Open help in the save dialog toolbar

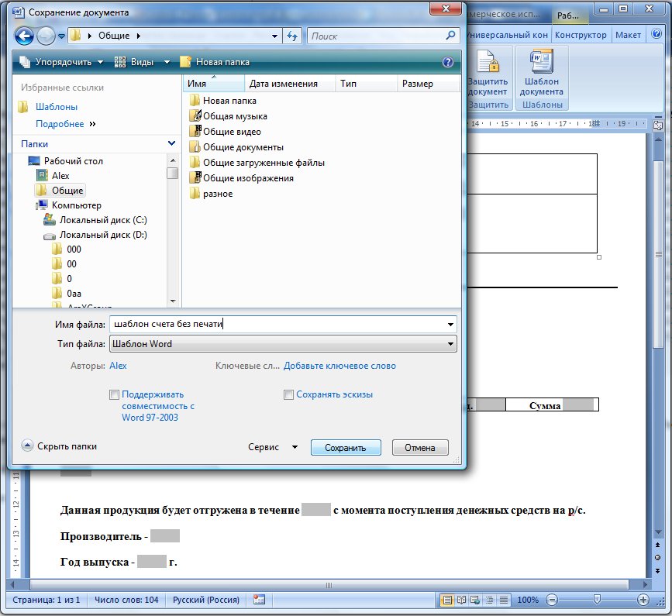[448, 62]
